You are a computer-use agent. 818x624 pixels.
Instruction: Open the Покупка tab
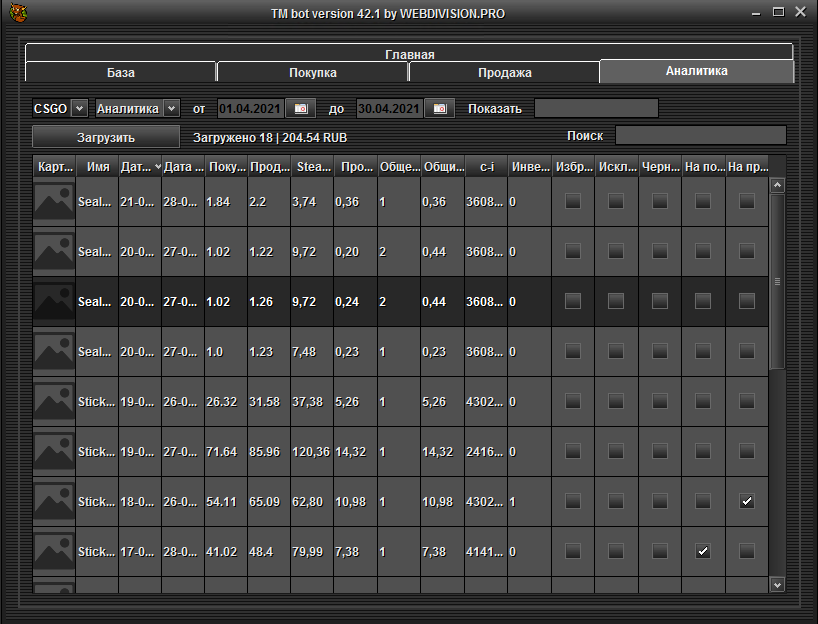pyautogui.click(x=313, y=73)
